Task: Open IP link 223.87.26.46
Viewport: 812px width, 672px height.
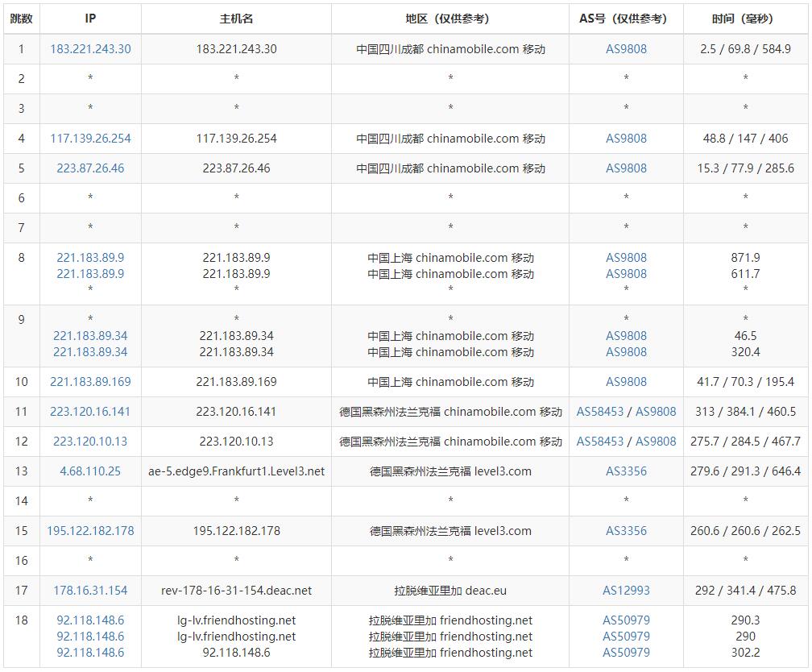Action: (90, 168)
